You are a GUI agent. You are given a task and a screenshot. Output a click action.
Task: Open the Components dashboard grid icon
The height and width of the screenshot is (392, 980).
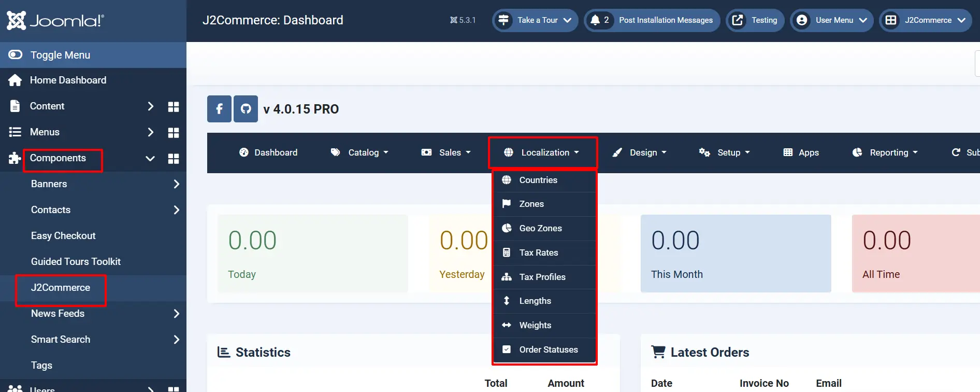[x=174, y=159]
